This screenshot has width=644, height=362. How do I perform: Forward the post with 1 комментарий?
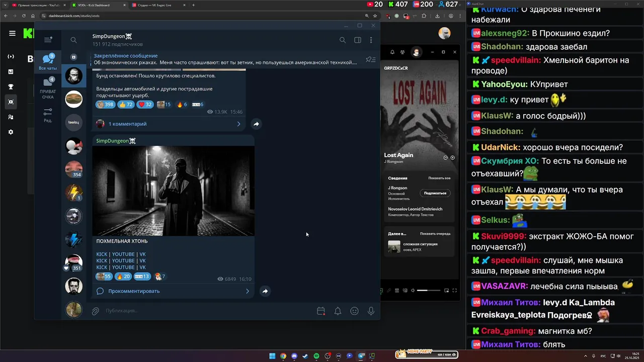[x=256, y=124]
